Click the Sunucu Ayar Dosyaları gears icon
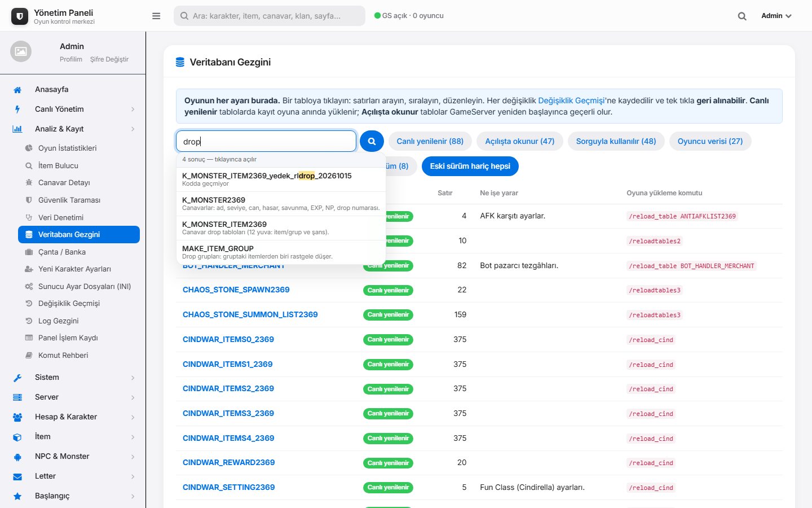 [29, 287]
